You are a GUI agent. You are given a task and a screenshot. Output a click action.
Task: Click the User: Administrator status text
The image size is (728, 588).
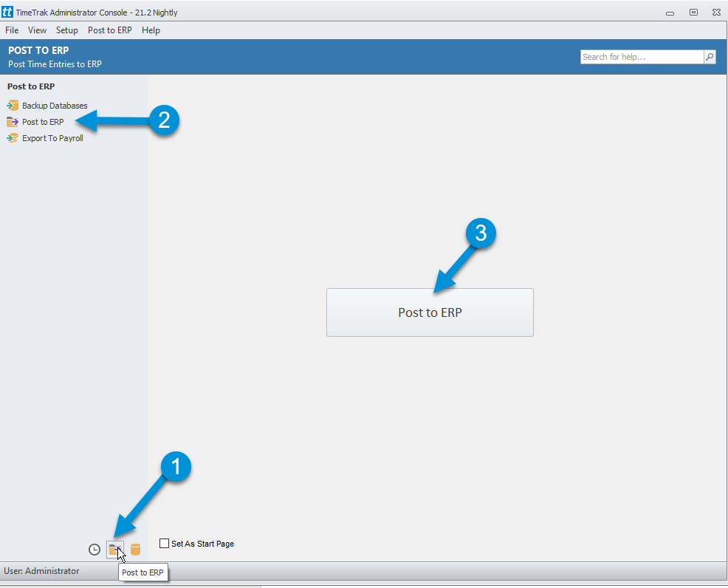pos(42,571)
